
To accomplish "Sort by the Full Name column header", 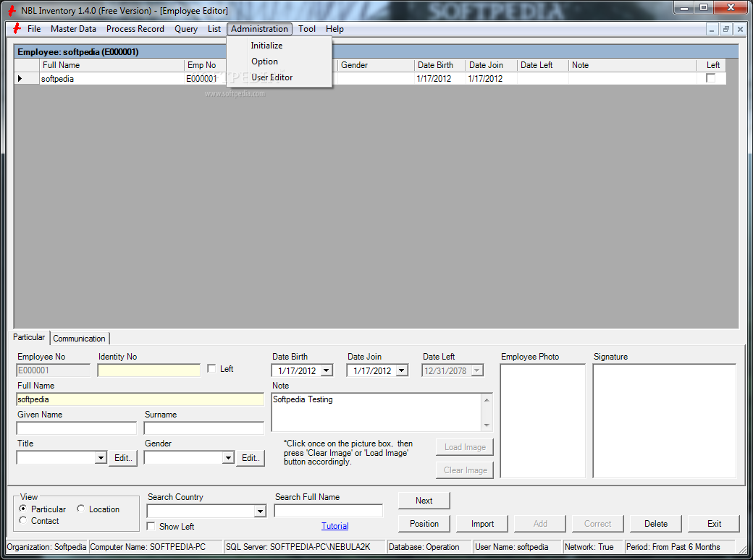I will tap(112, 65).
